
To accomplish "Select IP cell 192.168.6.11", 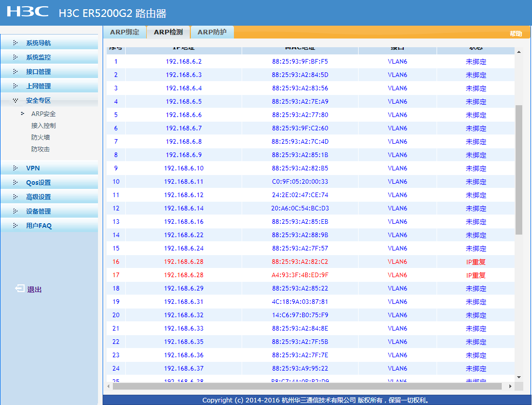I will (x=184, y=182).
